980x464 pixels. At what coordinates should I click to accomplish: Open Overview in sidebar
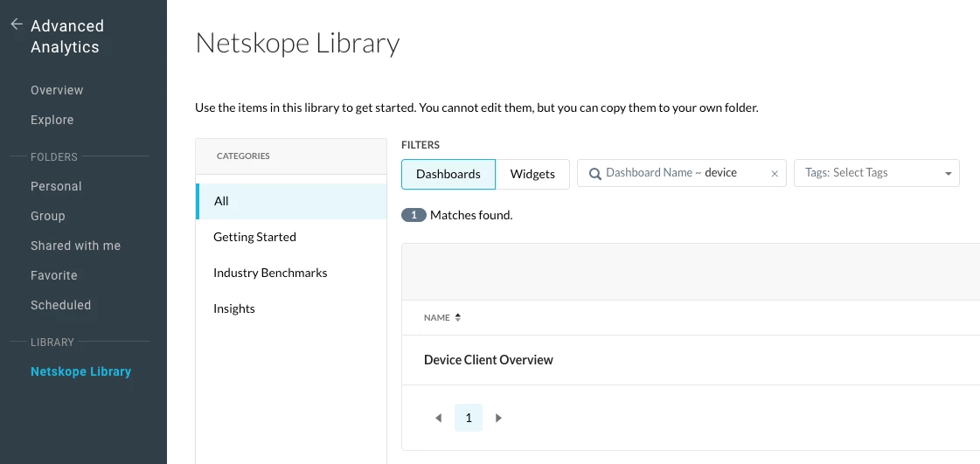click(x=57, y=90)
